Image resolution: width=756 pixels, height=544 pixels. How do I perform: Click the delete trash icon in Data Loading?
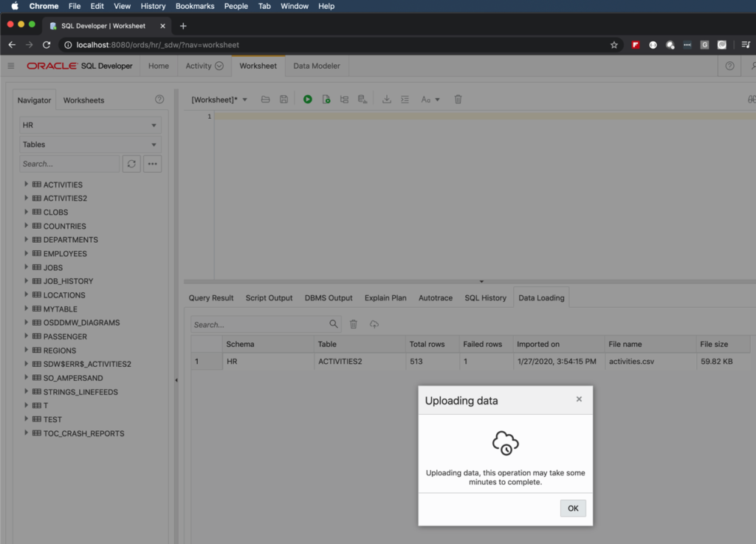[354, 324]
